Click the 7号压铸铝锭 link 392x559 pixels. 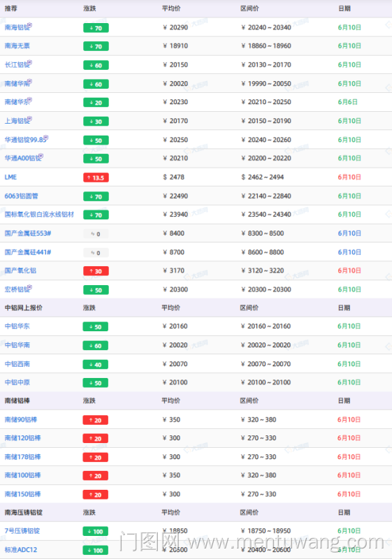point(22,531)
